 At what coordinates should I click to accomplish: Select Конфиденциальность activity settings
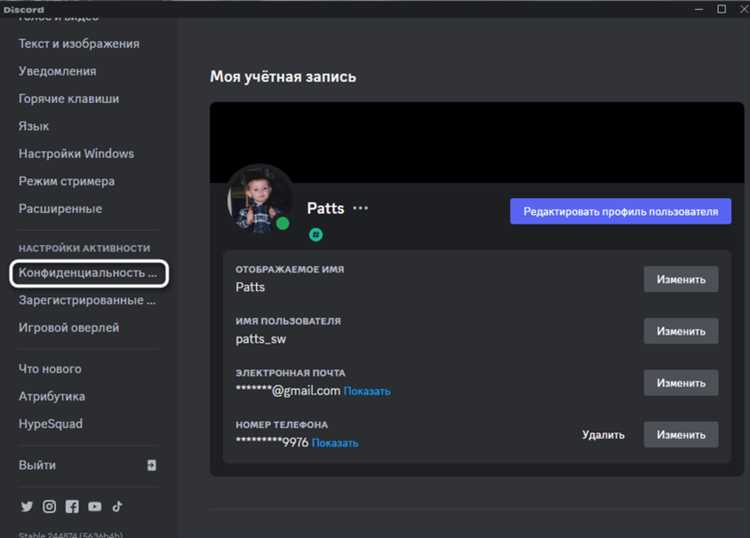89,273
